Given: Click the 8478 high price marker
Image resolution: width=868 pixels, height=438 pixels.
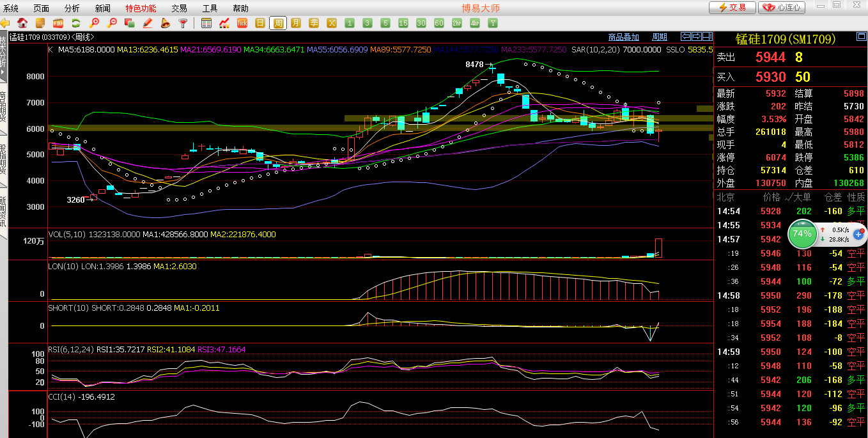Looking at the screenshot, I should pyautogui.click(x=474, y=65).
